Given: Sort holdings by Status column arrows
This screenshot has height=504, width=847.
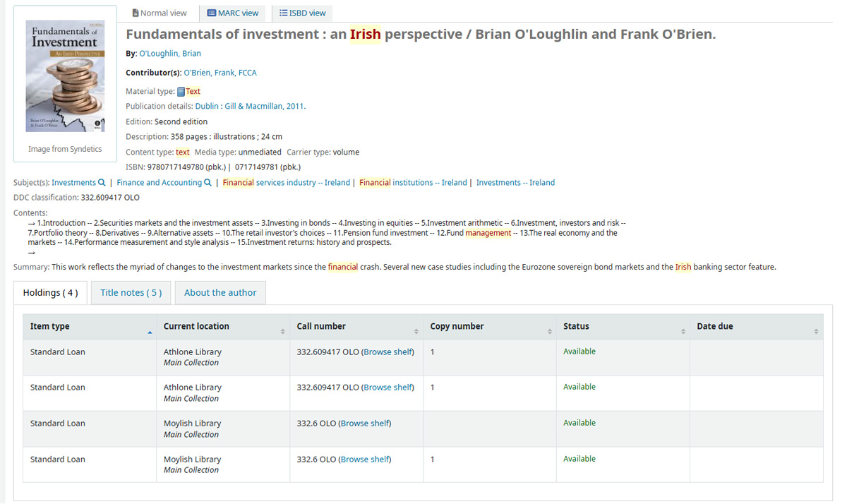Looking at the screenshot, I should [683, 332].
